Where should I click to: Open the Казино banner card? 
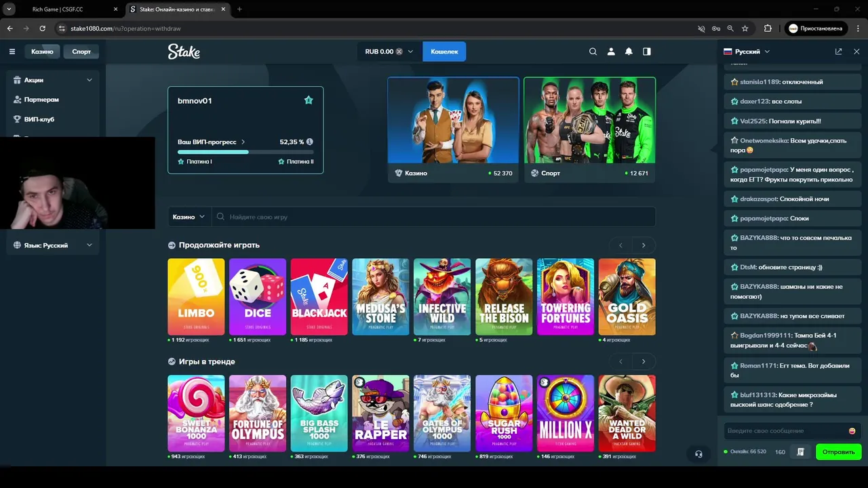[453, 130]
